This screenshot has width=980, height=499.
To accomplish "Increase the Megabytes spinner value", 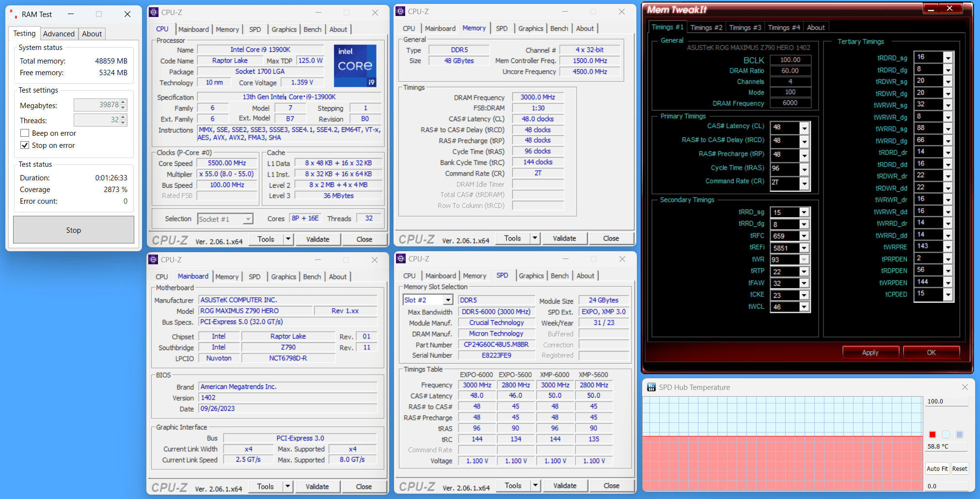I will (123, 102).
